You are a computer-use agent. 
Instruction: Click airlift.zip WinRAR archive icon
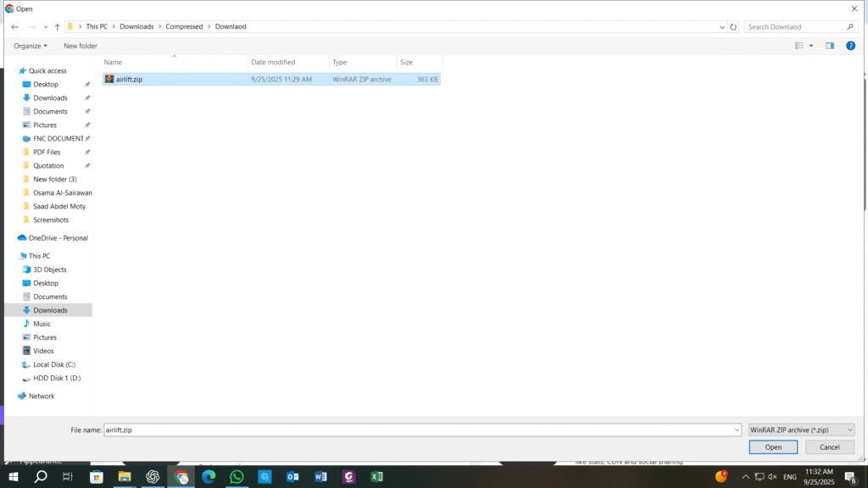pyautogui.click(x=109, y=79)
